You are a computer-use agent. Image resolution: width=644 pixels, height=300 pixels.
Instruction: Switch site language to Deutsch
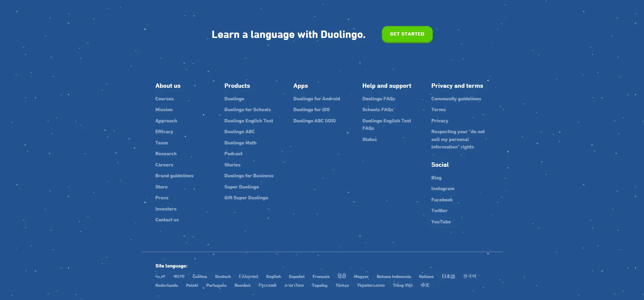[x=223, y=277]
